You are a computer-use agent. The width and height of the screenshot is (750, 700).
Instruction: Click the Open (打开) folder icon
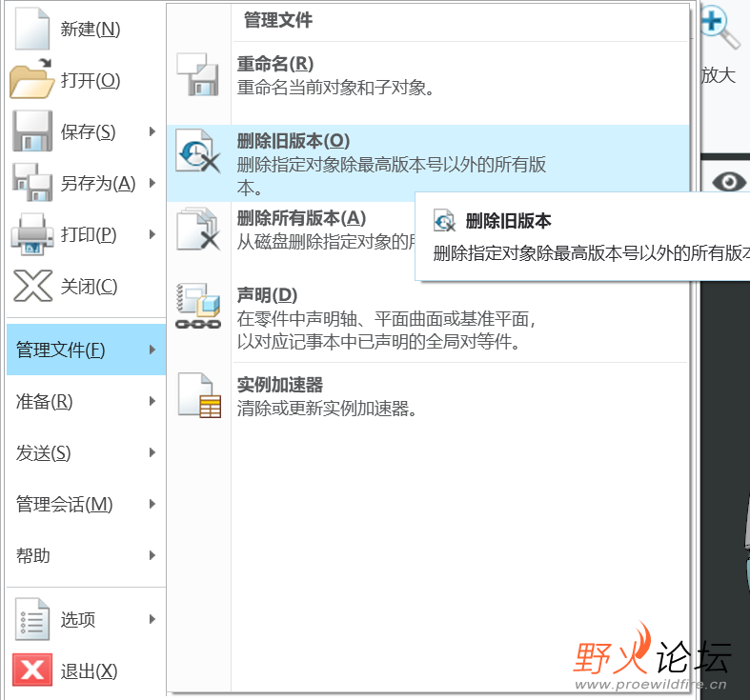tap(31, 79)
